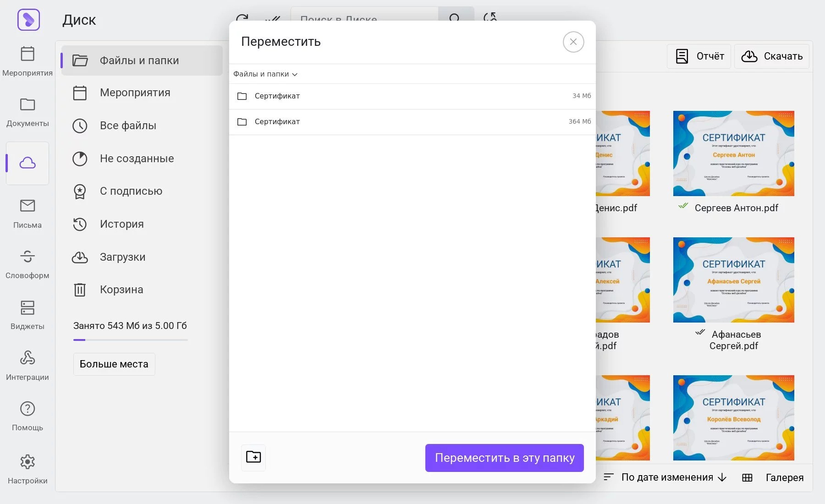Click the Занято 543 Мб storage text
825x504 pixels.
[130, 326]
